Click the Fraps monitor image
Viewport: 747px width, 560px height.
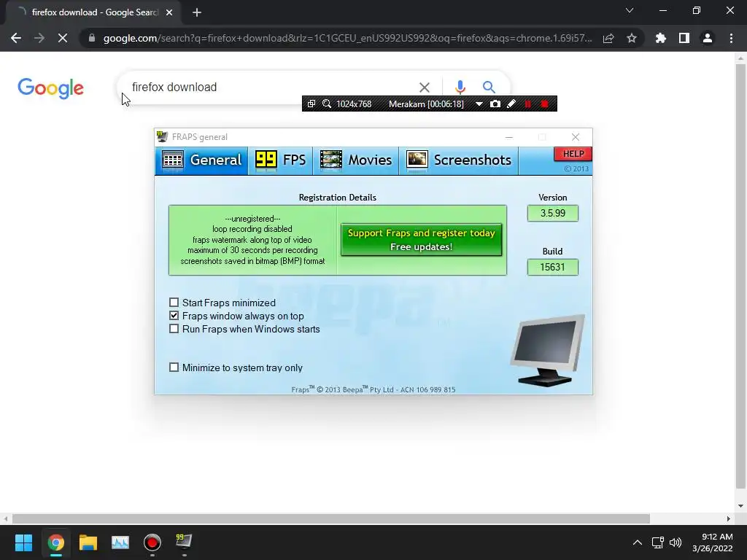[x=548, y=350]
